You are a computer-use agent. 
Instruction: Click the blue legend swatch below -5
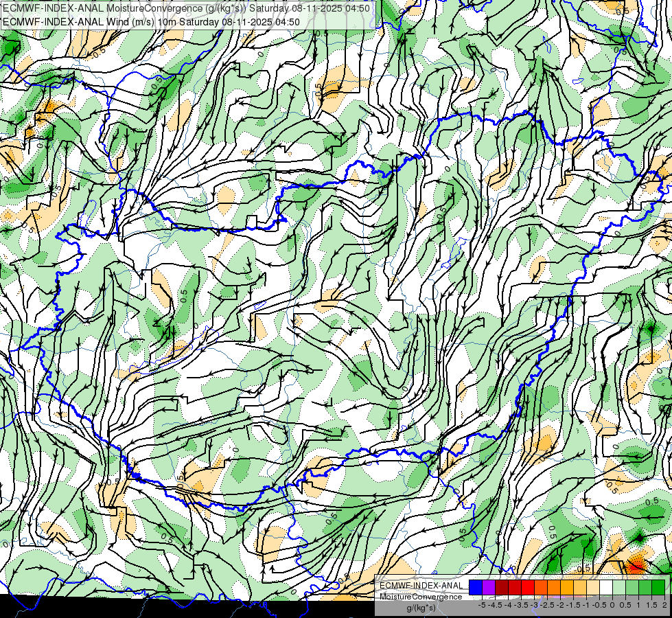(x=476, y=588)
